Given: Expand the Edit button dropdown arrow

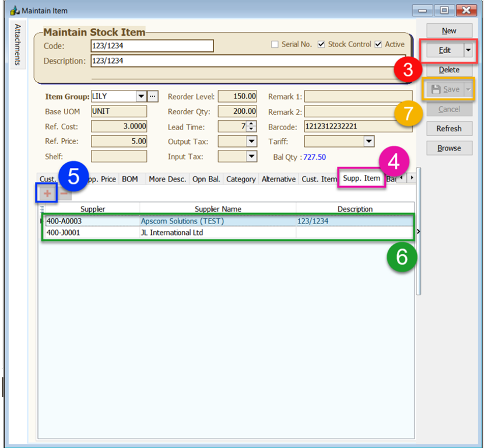Looking at the screenshot, I should [468, 50].
